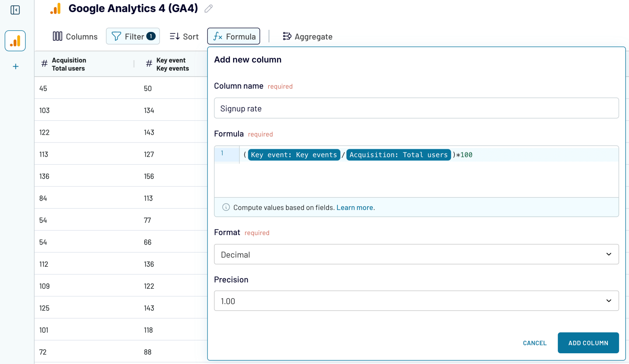
Task: Add a new source with the plus icon
Action: pyautogui.click(x=15, y=66)
